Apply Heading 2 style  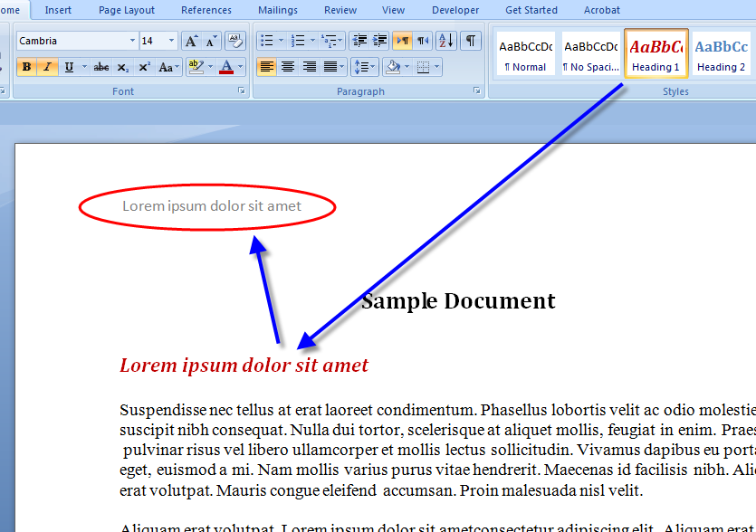point(722,53)
